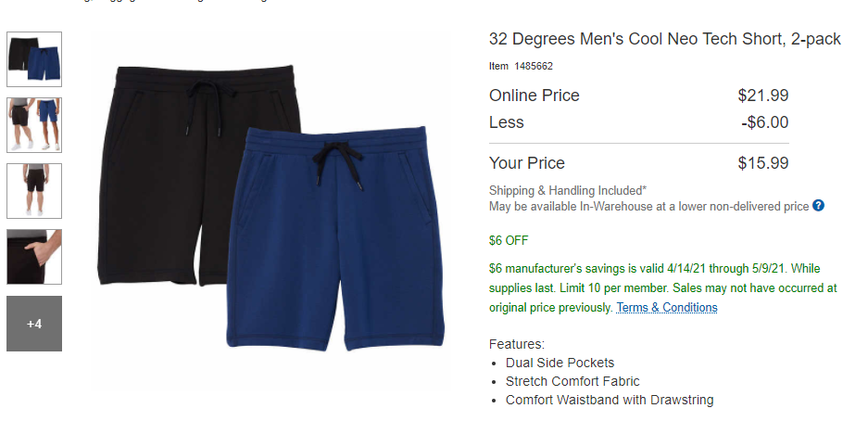Click the Shipping & Handling Included note

pyautogui.click(x=567, y=191)
